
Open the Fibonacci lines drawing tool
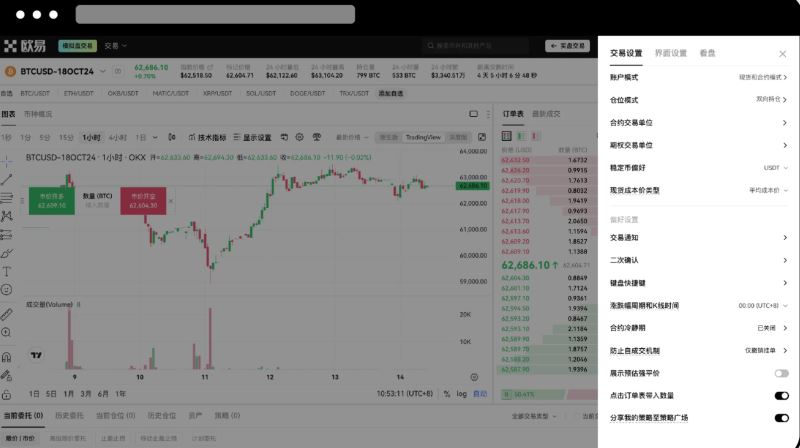point(7,198)
